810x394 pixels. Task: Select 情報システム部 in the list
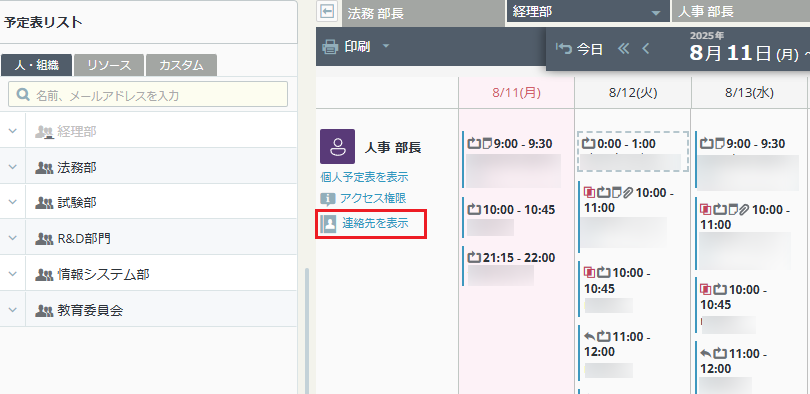(103, 275)
